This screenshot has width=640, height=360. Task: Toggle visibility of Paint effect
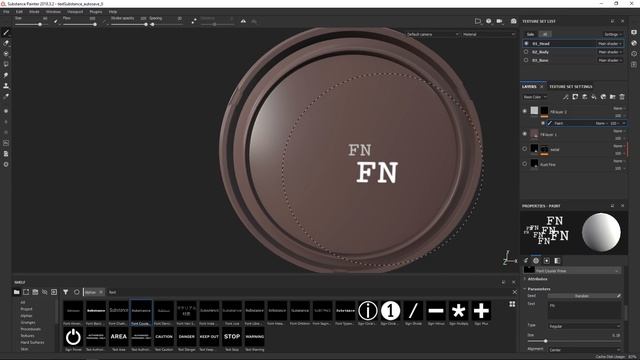click(x=543, y=123)
